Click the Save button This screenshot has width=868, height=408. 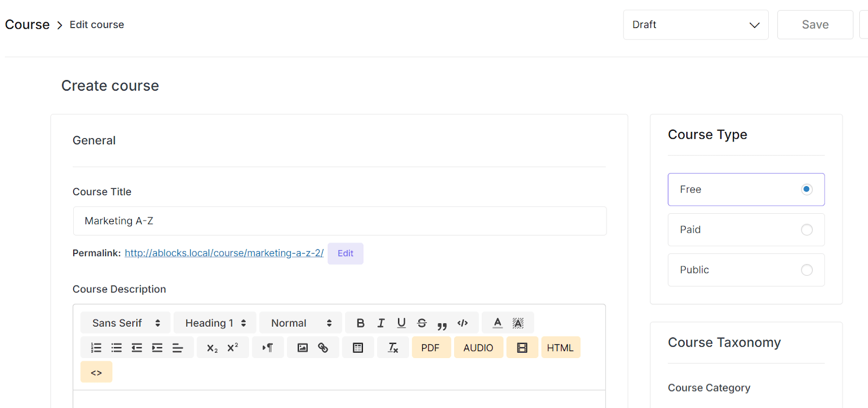tap(815, 25)
